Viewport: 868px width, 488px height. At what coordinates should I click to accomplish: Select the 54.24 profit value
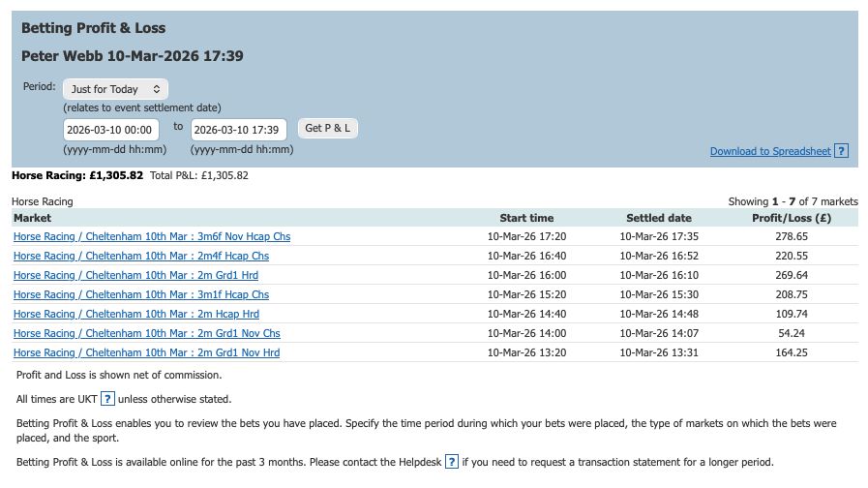point(792,333)
